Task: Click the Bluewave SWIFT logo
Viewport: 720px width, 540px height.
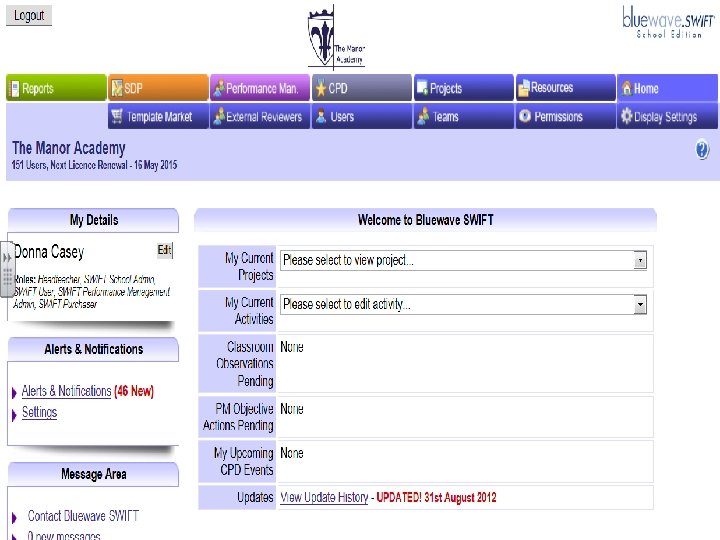Action: 668,22
